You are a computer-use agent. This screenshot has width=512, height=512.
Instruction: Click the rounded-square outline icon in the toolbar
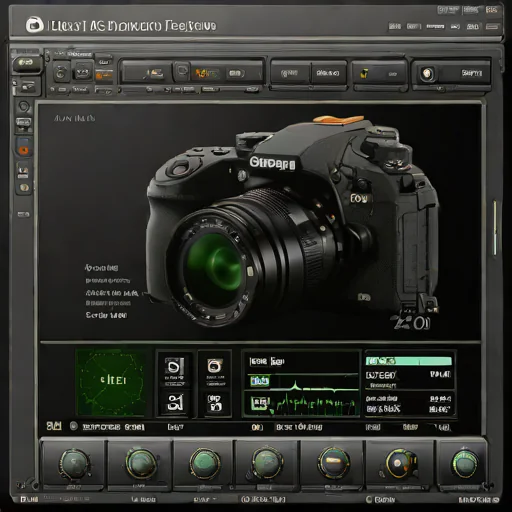[182, 71]
